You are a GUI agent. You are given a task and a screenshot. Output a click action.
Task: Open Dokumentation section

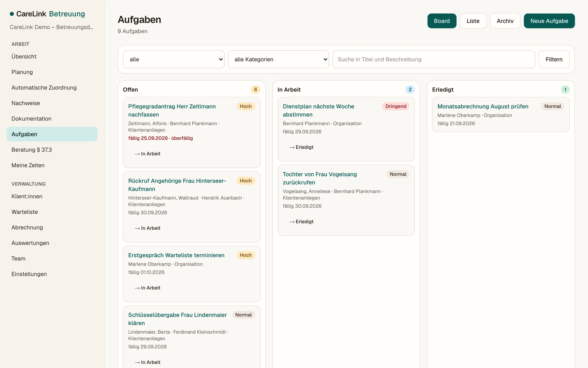click(x=52, y=119)
